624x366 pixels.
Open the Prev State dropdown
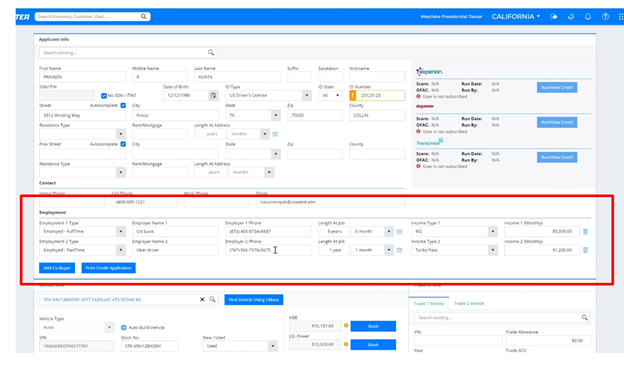point(275,154)
